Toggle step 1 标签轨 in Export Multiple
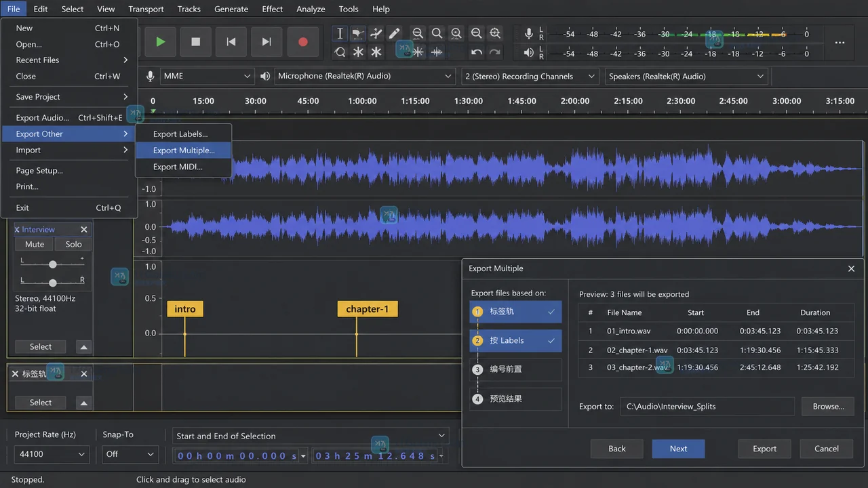The width and height of the screenshot is (868, 488). pos(515,312)
